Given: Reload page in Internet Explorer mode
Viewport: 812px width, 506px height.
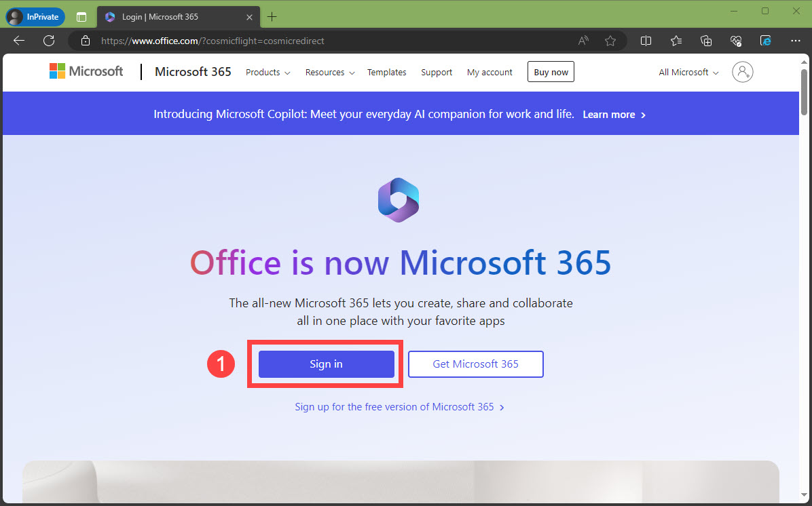Looking at the screenshot, I should click(x=766, y=41).
